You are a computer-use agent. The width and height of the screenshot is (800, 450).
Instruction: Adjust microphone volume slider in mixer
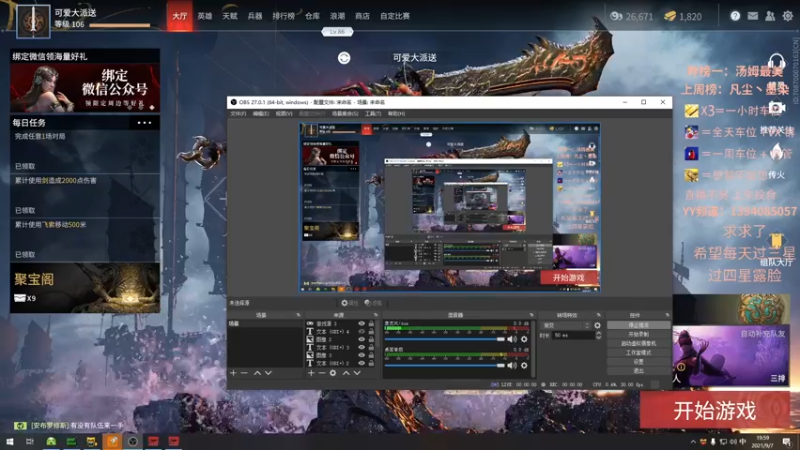[444, 339]
